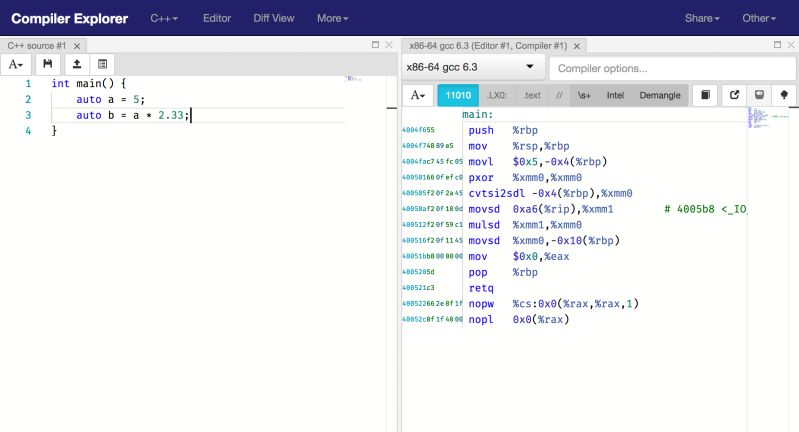Click the 'nopw' instruction line
This screenshot has height=432, width=799.
[x=553, y=304]
